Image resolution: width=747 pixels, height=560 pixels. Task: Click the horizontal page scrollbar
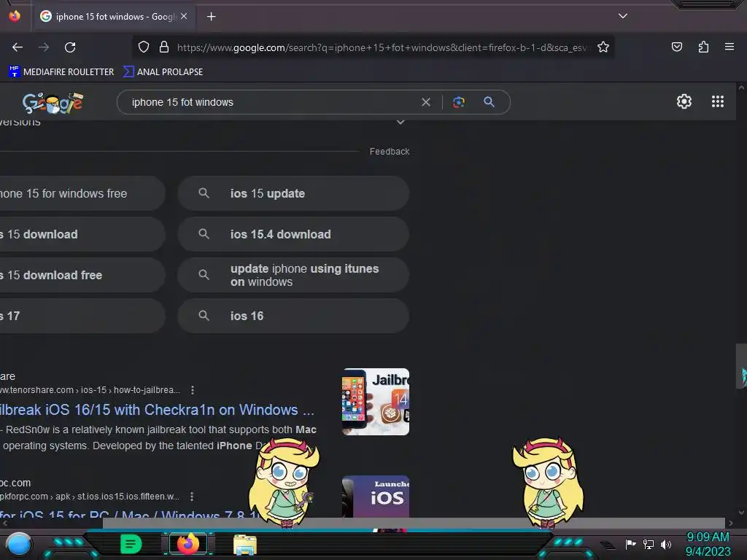coord(414,523)
